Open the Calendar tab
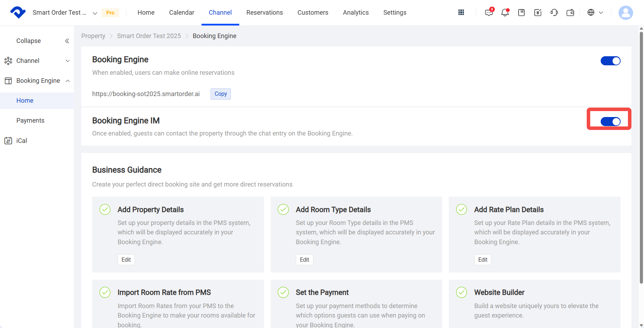The image size is (644, 328). pyautogui.click(x=182, y=13)
